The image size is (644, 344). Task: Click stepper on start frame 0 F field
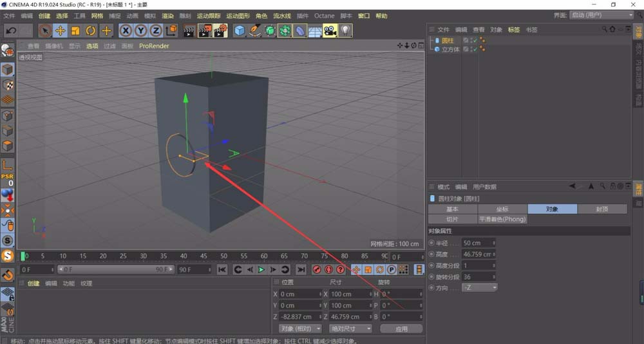point(52,270)
